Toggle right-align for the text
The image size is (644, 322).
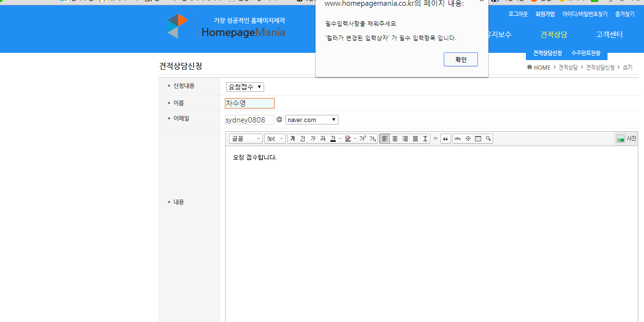tap(405, 139)
